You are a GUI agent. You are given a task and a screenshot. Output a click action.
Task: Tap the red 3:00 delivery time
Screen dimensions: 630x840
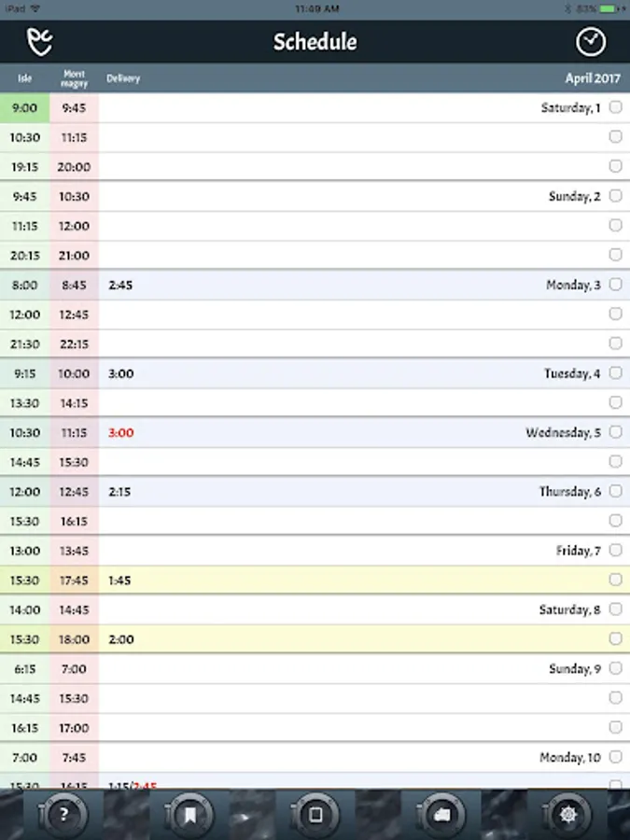tap(121, 432)
